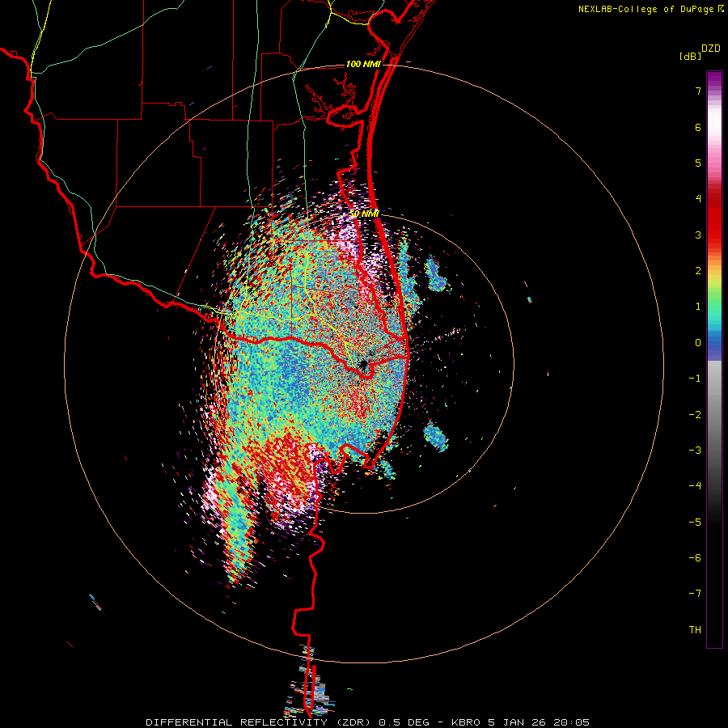Screen dimensions: 728x728
Task: Click the 6 value on the scale
Action: click(698, 127)
